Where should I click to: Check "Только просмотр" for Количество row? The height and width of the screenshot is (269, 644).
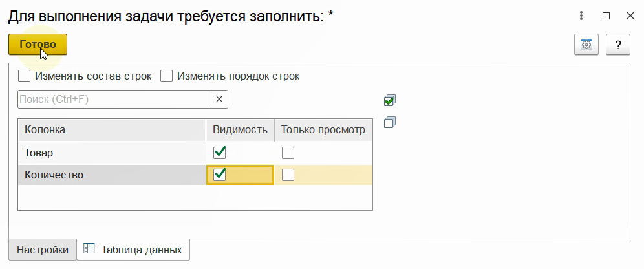288,175
